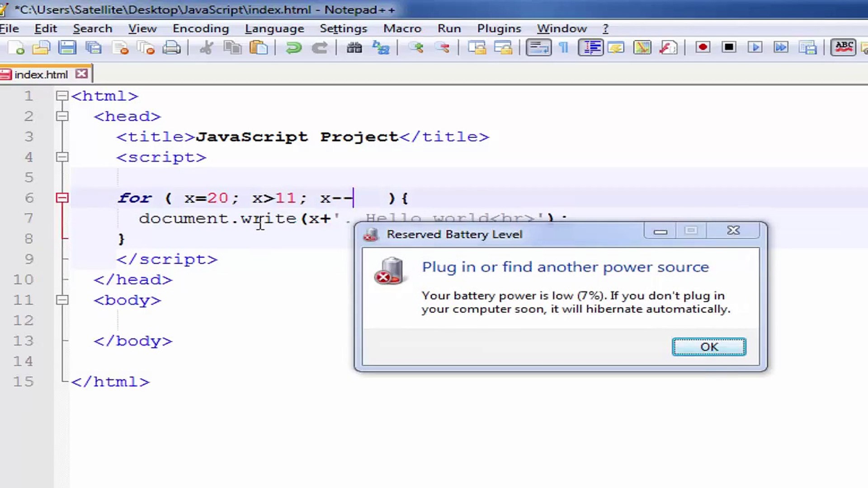868x488 pixels.
Task: Open Replace dialog from toolbar
Action: [381, 47]
